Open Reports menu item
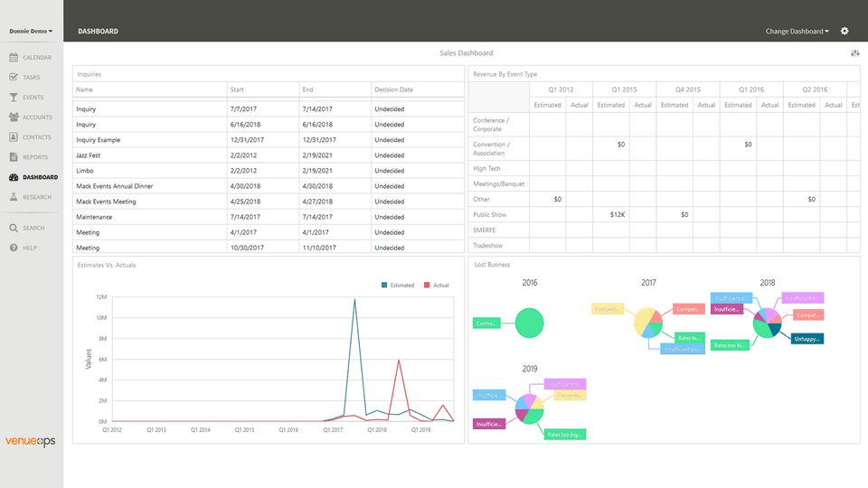Screen dimensions: 868x488 [x=35, y=157]
